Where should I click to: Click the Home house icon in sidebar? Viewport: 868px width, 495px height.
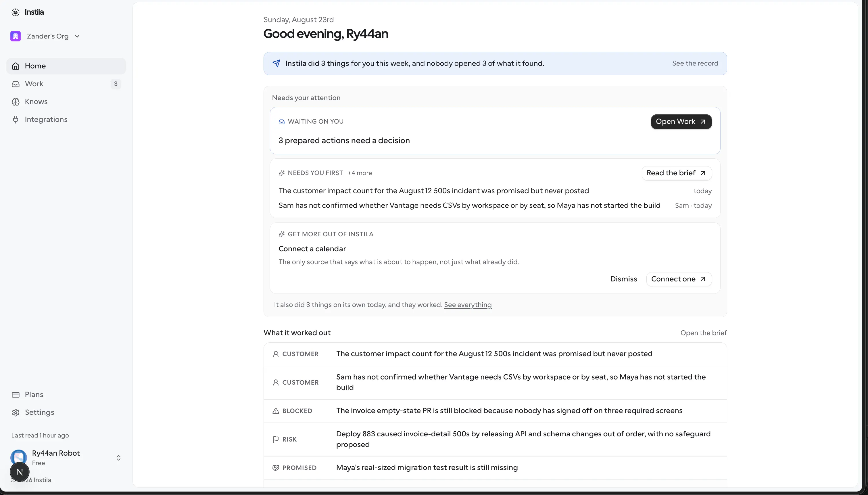click(x=15, y=66)
